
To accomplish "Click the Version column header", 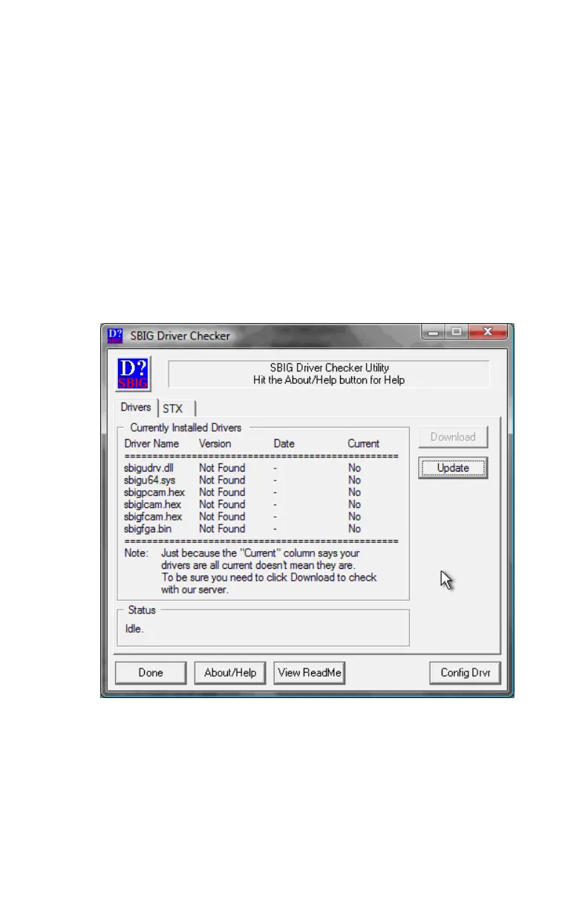I will [215, 443].
